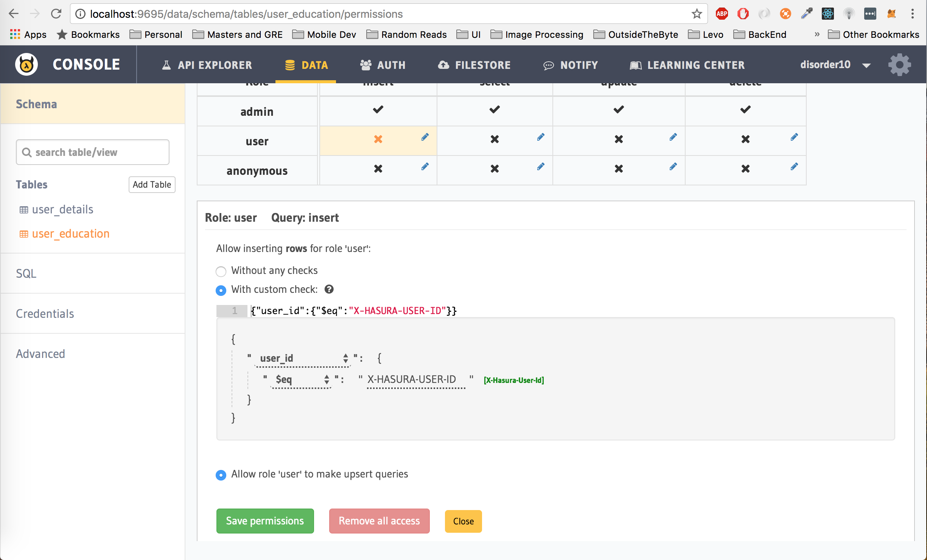Image resolution: width=927 pixels, height=560 pixels.
Task: Reload page using browser refresh icon
Action: click(x=56, y=14)
